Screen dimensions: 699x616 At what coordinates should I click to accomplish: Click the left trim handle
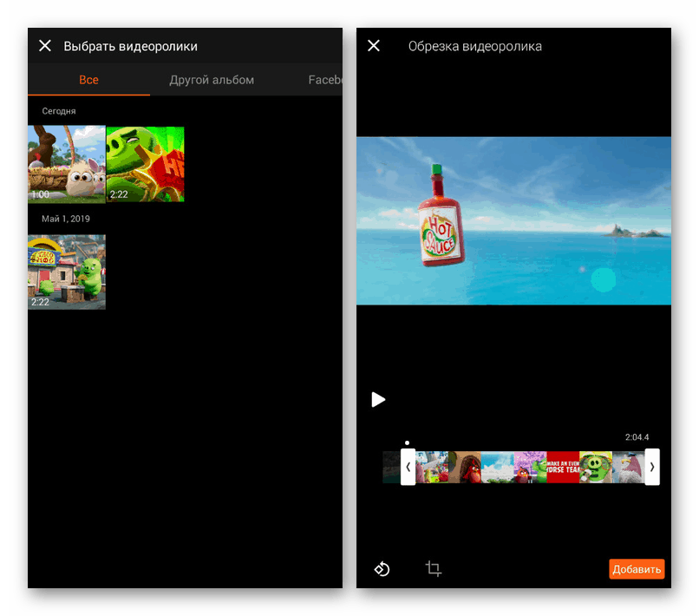[x=408, y=467]
